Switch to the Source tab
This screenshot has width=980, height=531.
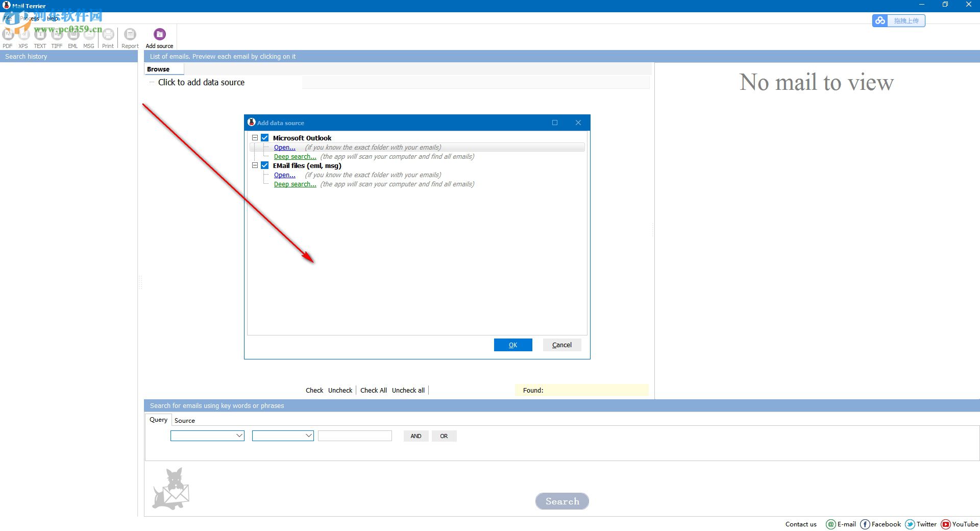185,421
